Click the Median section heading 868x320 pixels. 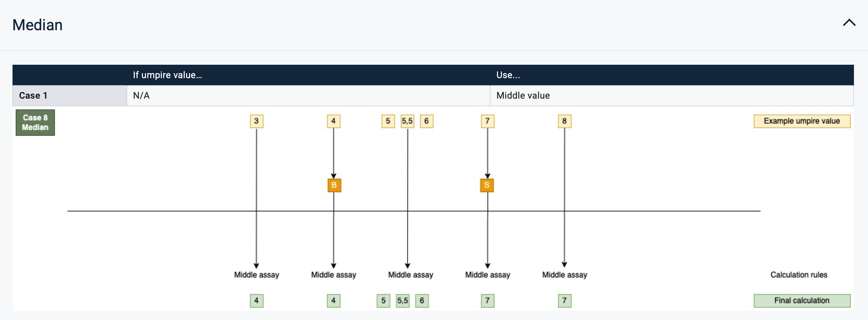point(37,25)
